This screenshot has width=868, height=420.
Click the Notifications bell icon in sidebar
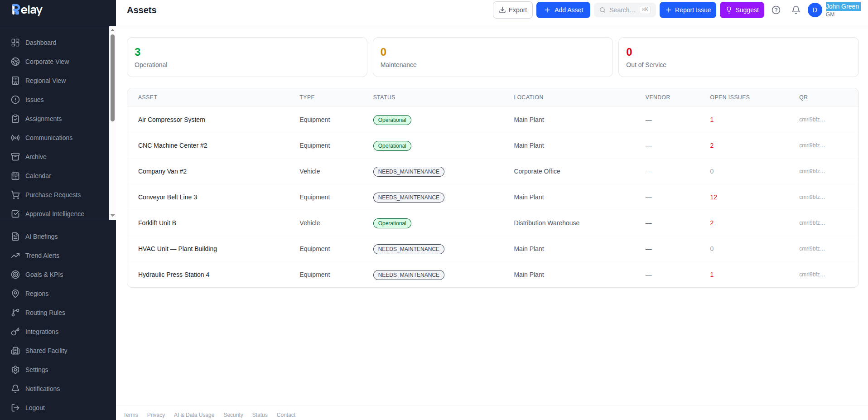click(x=15, y=389)
